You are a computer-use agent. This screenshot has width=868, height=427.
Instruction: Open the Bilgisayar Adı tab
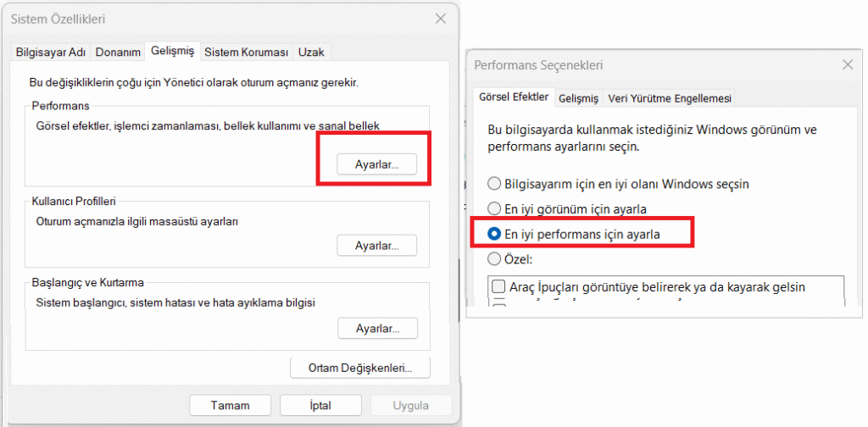tap(50, 53)
